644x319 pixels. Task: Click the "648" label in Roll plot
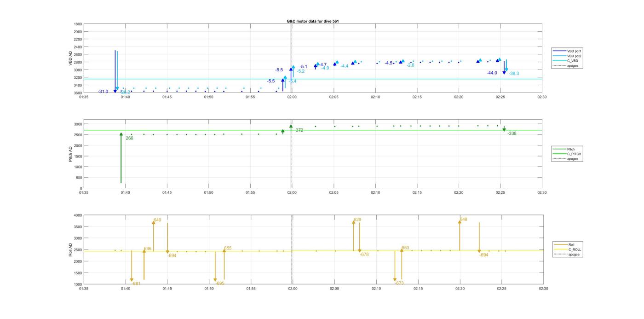[x=463, y=220]
